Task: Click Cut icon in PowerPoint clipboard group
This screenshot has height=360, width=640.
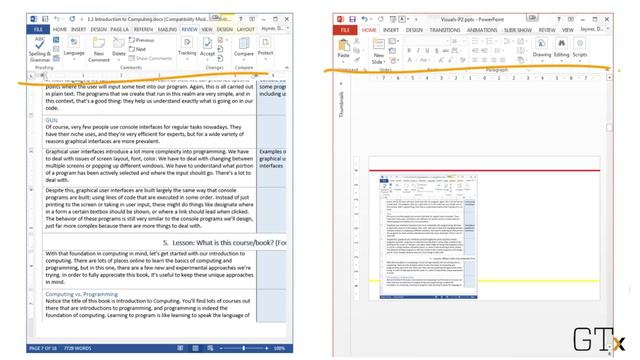Action: [356, 41]
